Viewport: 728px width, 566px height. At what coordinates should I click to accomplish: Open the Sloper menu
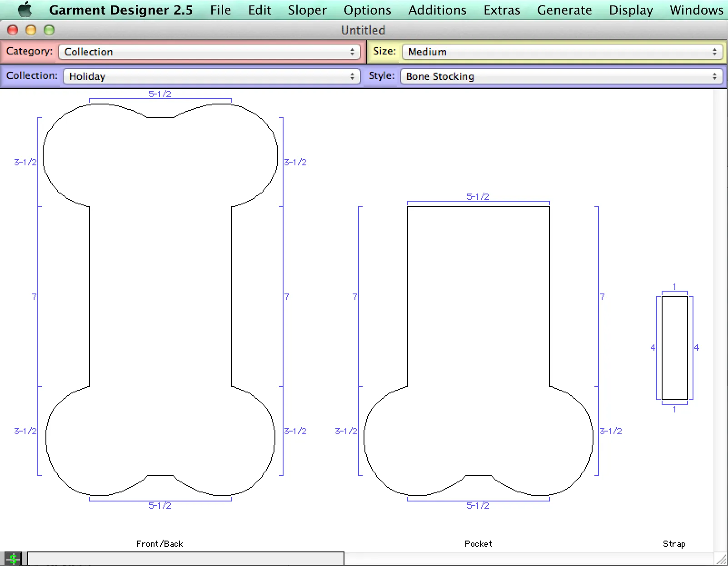tap(307, 10)
